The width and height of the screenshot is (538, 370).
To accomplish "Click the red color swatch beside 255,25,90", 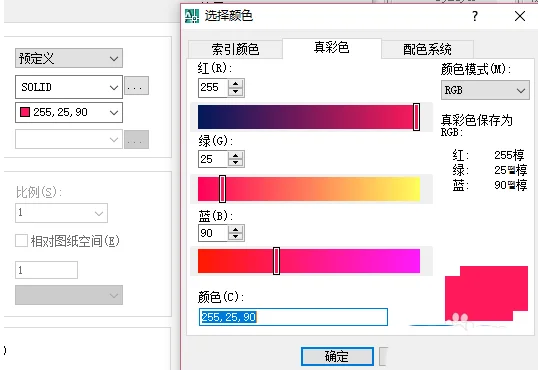I will [x=25, y=112].
